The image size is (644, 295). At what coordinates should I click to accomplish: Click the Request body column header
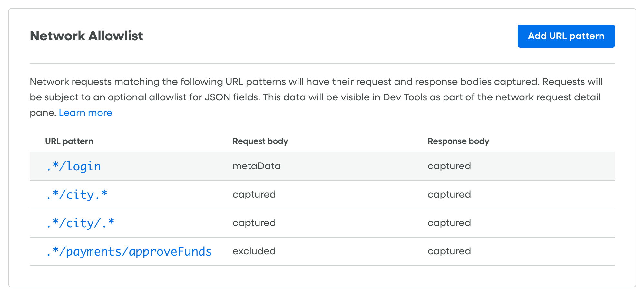click(260, 141)
